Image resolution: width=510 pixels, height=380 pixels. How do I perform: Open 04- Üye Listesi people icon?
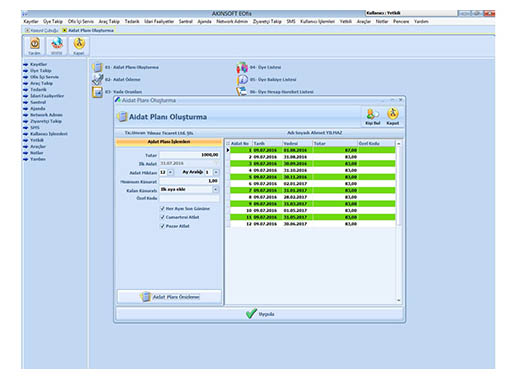(242, 67)
